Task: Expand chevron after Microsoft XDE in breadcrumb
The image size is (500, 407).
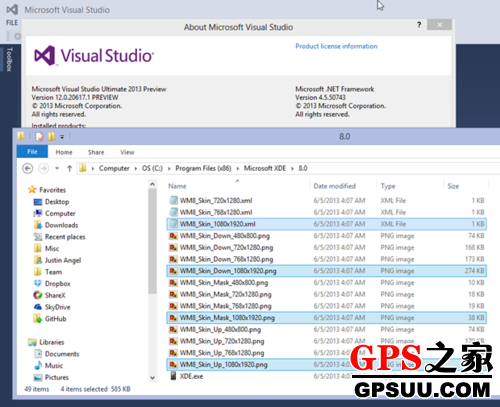Action: tap(292, 169)
